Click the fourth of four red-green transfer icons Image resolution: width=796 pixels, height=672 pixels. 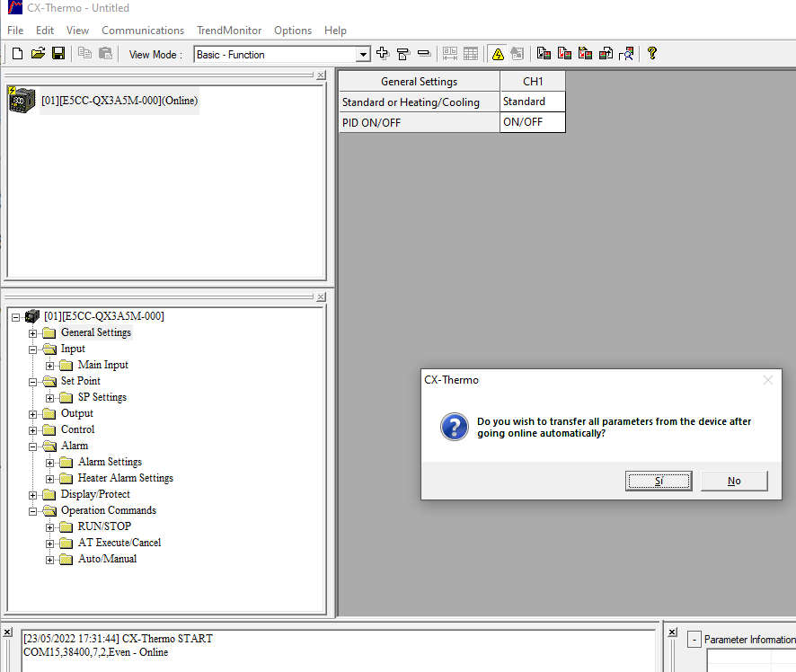pos(606,53)
